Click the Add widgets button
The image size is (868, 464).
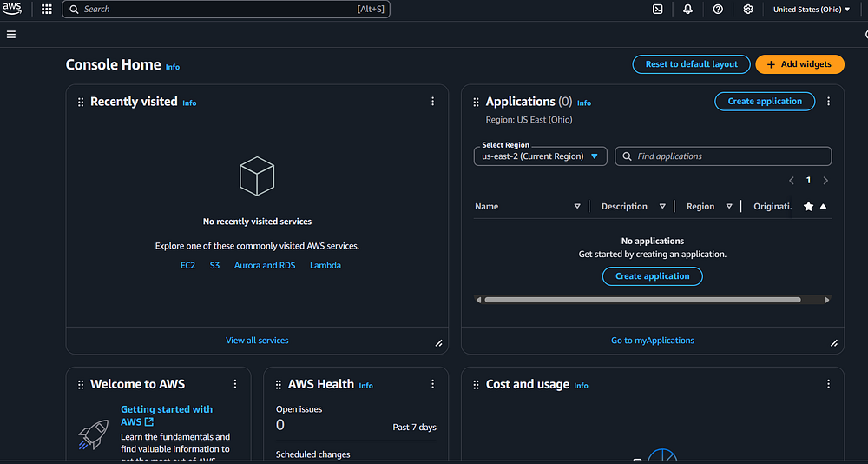[x=799, y=64]
